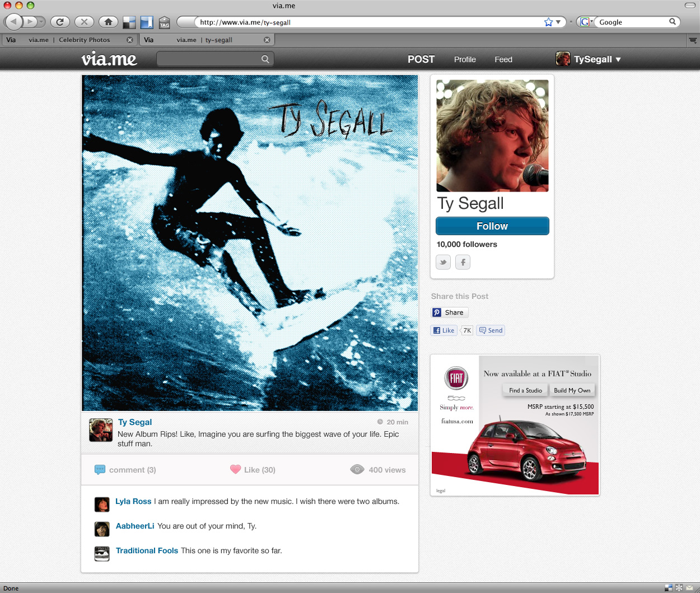The image size is (700, 593).
Task: Click the browser reload button
Action: pos(60,22)
